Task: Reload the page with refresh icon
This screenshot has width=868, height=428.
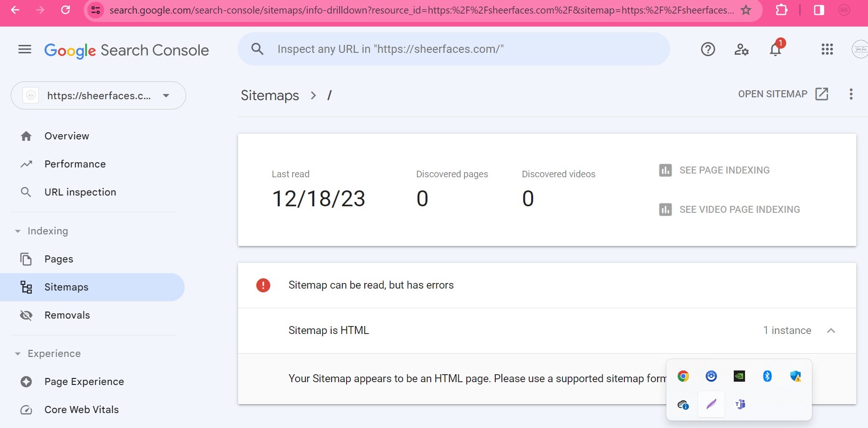Action: 65,10
